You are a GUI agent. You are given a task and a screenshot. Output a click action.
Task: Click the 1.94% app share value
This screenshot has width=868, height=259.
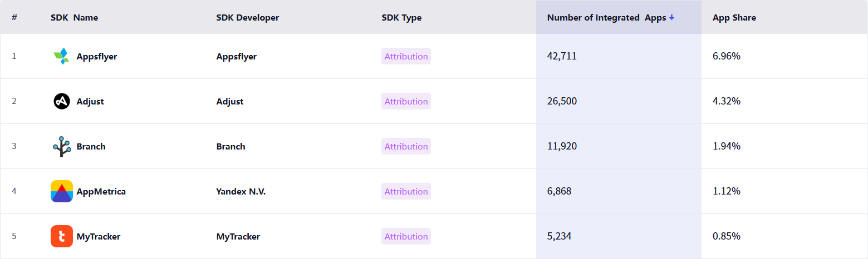pyautogui.click(x=727, y=146)
